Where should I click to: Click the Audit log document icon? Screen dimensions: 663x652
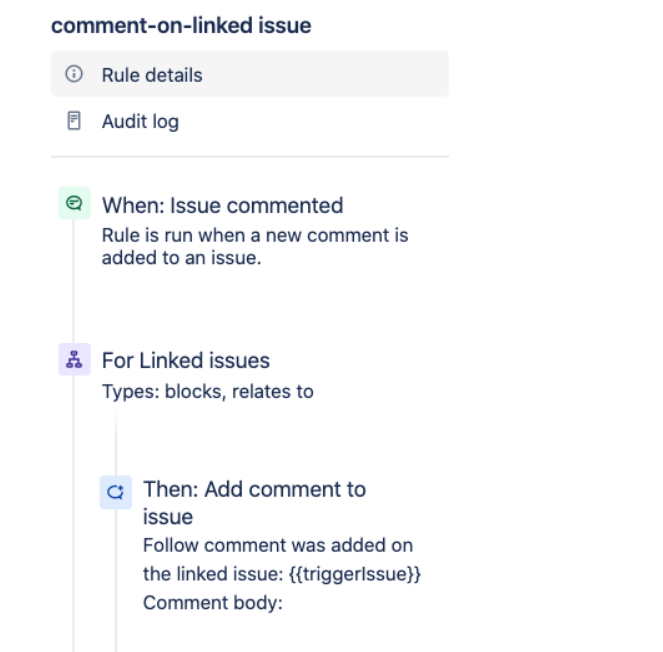coord(73,122)
